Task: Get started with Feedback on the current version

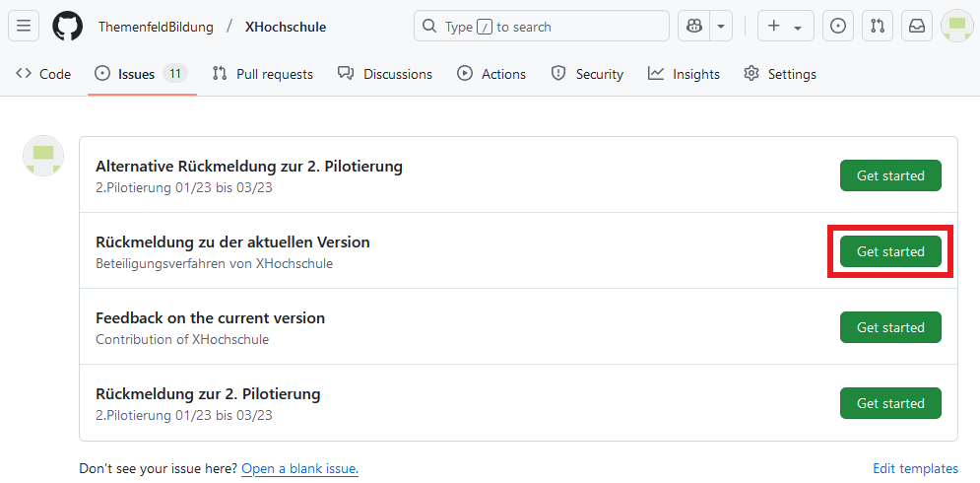Action: click(890, 327)
